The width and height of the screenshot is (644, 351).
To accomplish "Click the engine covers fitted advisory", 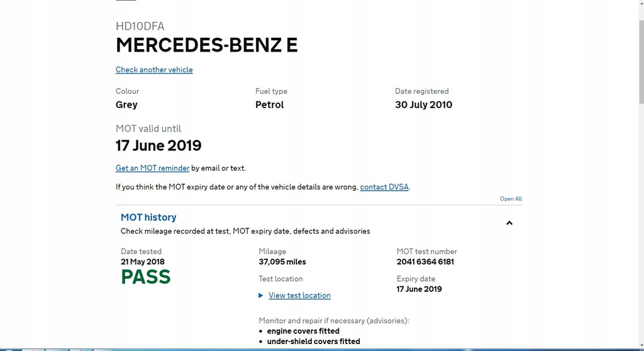I will coord(303,331).
